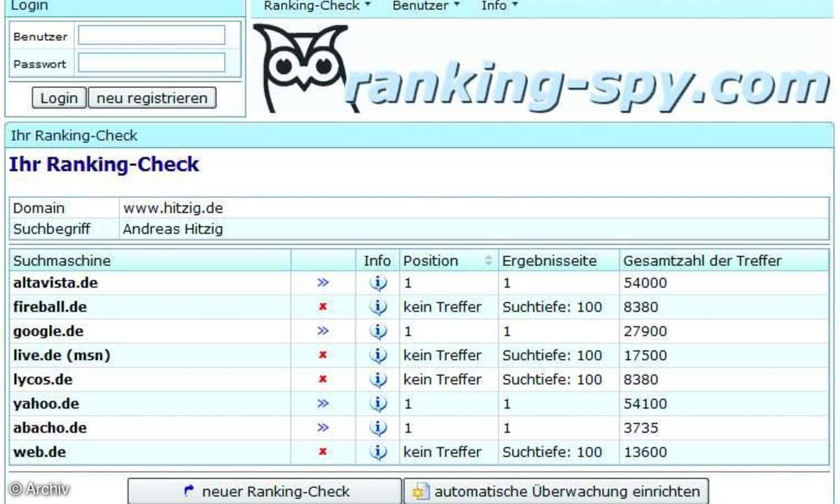
Task: Click the Ihr Ranking-Check panel title bar
Action: pos(419,135)
